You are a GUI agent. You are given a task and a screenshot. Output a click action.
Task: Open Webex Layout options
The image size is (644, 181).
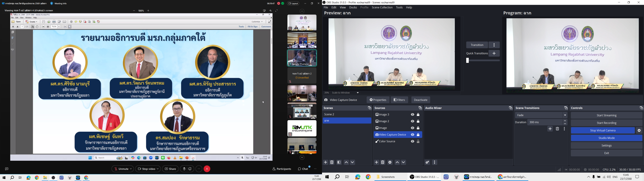[x=293, y=4]
